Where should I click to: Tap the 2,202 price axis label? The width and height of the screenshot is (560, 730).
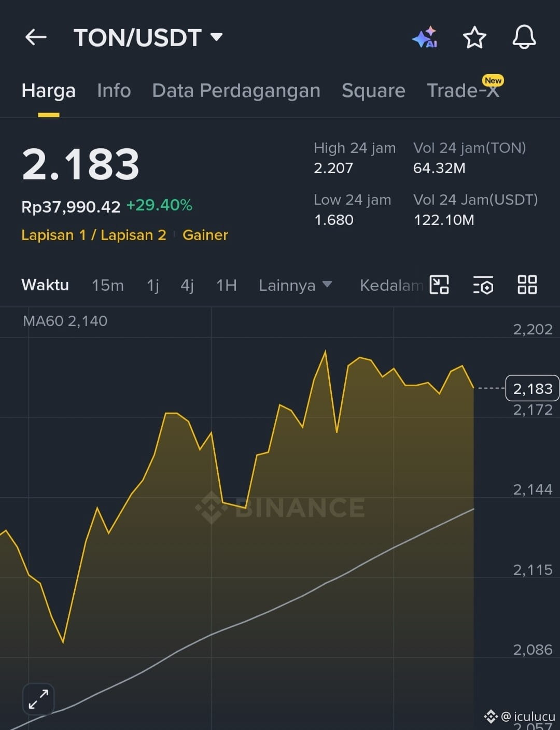click(x=533, y=329)
